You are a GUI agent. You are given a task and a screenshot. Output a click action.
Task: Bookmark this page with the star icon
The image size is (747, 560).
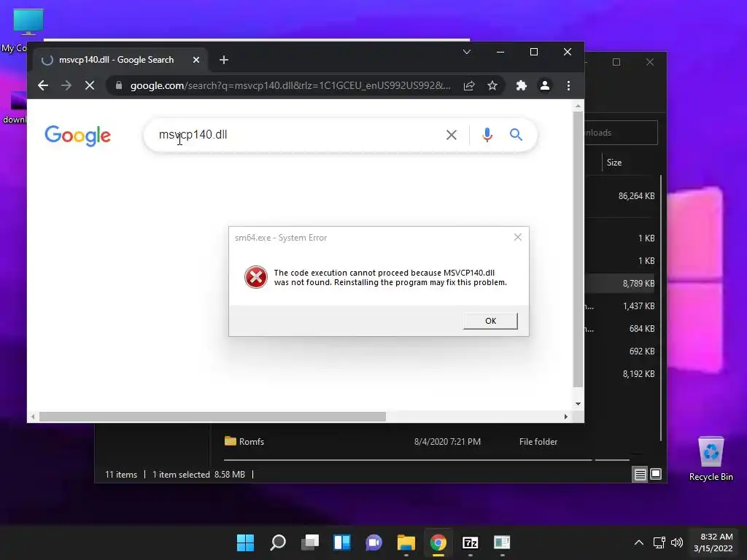[492, 86]
